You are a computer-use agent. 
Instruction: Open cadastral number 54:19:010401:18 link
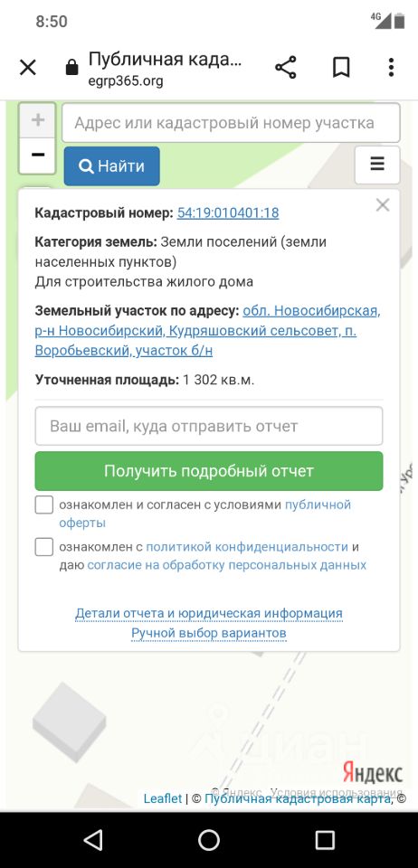(228, 213)
